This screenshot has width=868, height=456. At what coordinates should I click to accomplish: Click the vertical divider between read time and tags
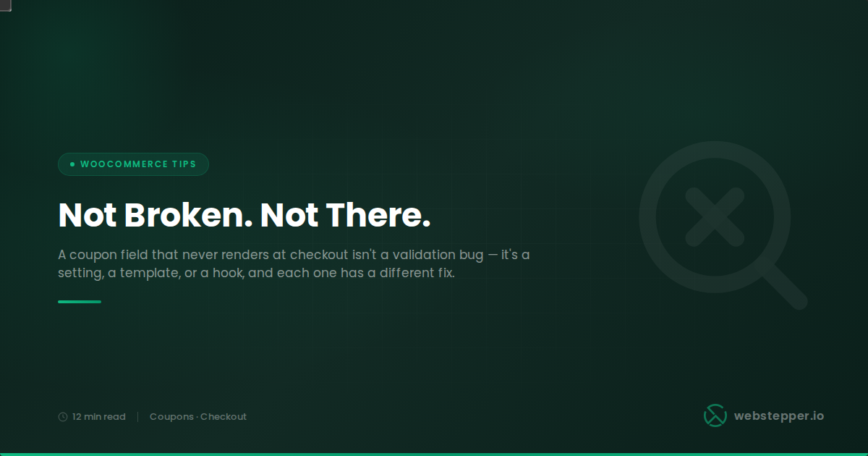pos(137,417)
